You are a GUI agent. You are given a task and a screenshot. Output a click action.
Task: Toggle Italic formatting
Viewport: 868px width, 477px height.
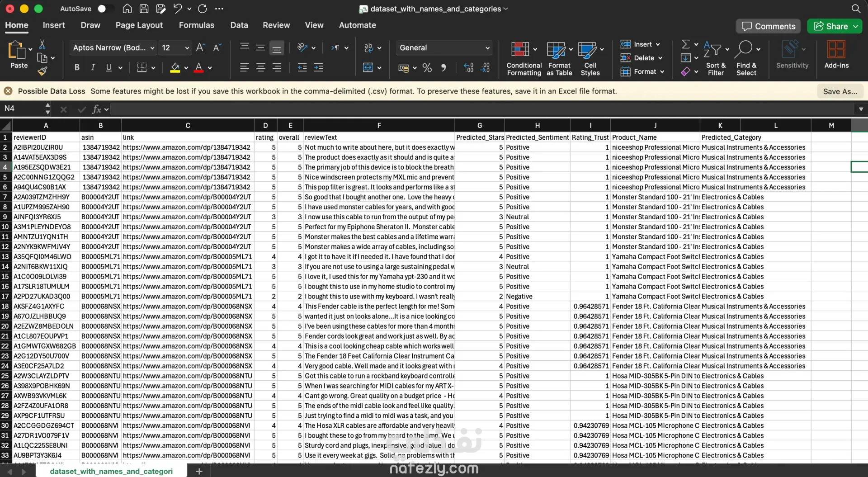click(93, 67)
